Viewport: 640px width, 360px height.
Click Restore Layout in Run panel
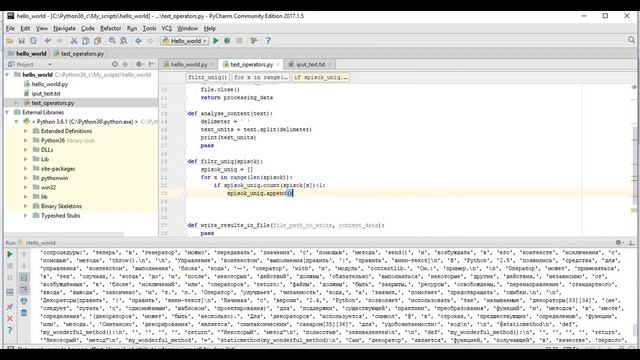pos(10,292)
